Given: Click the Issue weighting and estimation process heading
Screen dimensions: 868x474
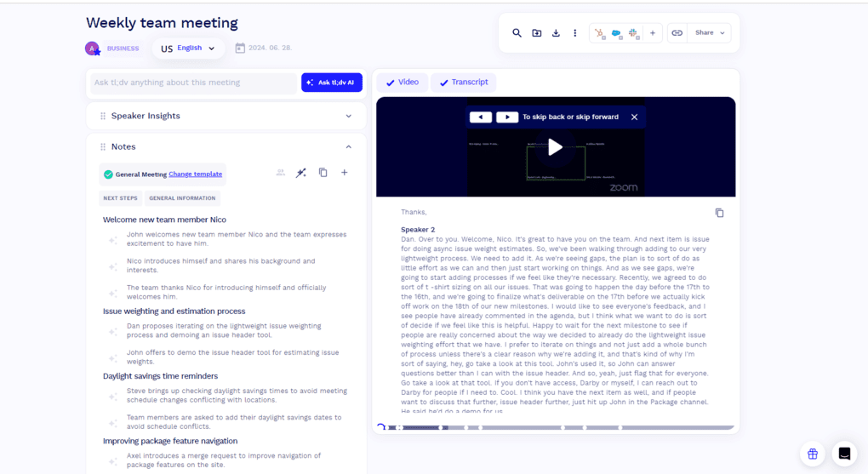Looking at the screenshot, I should click(174, 311).
